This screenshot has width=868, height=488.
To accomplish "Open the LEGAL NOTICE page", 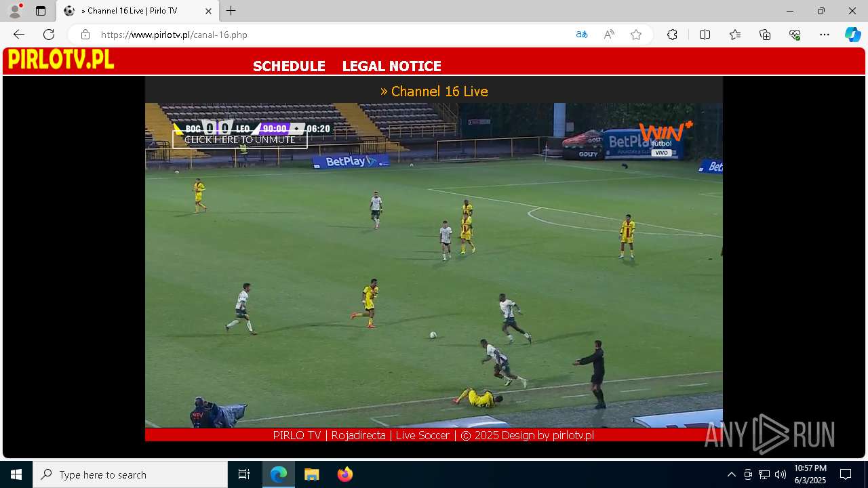I will [x=391, y=66].
